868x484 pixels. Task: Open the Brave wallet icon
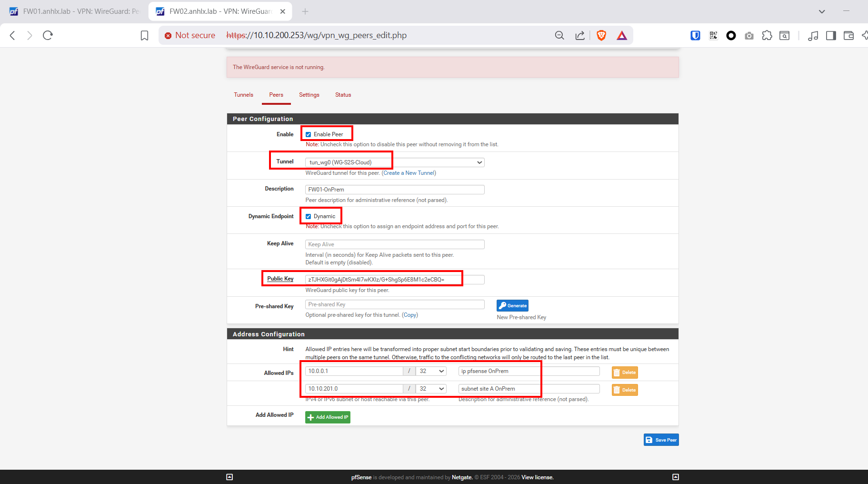pos(848,35)
